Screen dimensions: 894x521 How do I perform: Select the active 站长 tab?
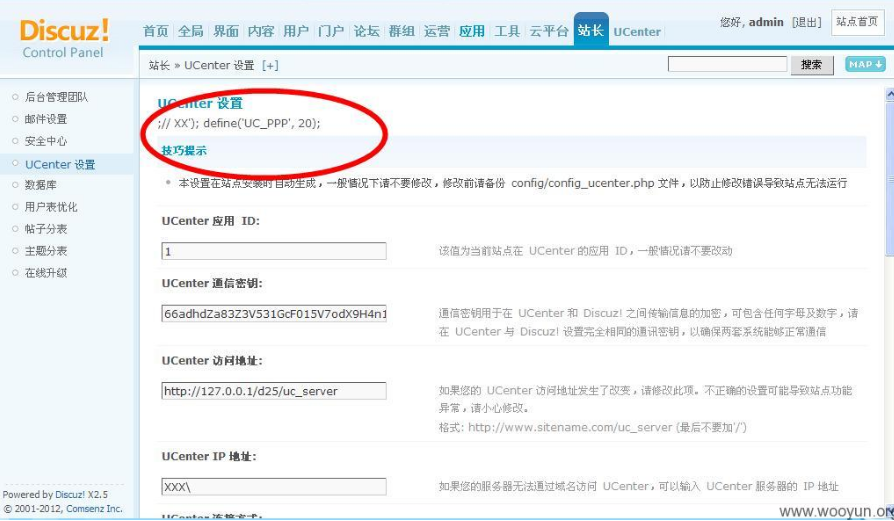591,30
